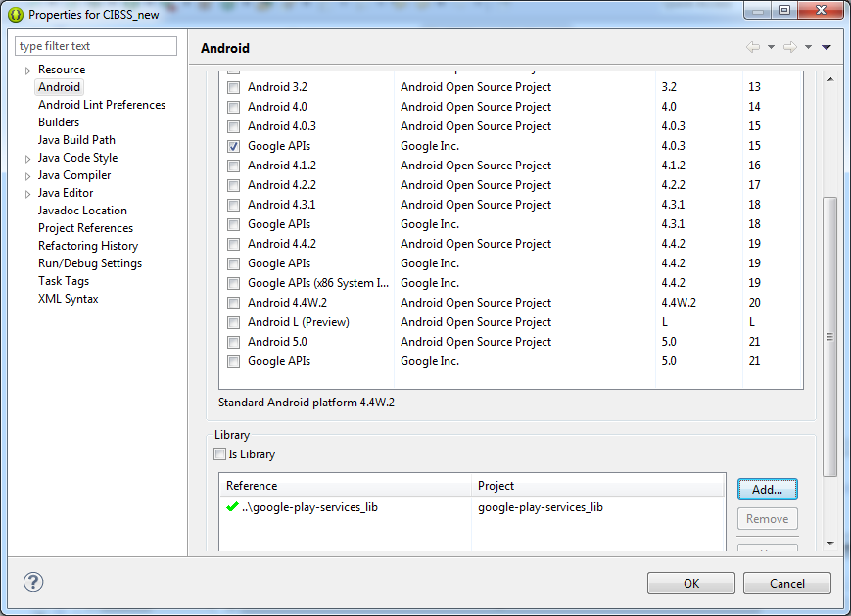Screen dimensions: 851x616
Task: Open Javadoc Location page
Action: (x=82, y=210)
